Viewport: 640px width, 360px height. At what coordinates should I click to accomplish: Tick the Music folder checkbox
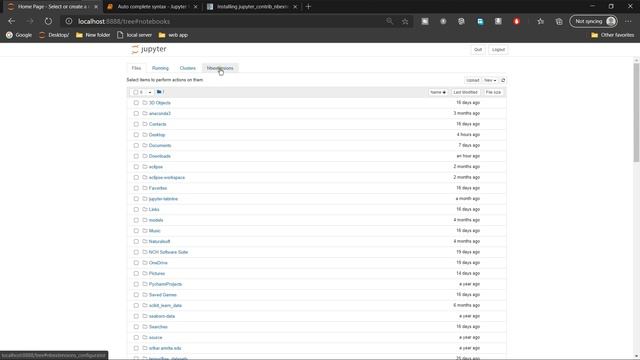point(136,231)
